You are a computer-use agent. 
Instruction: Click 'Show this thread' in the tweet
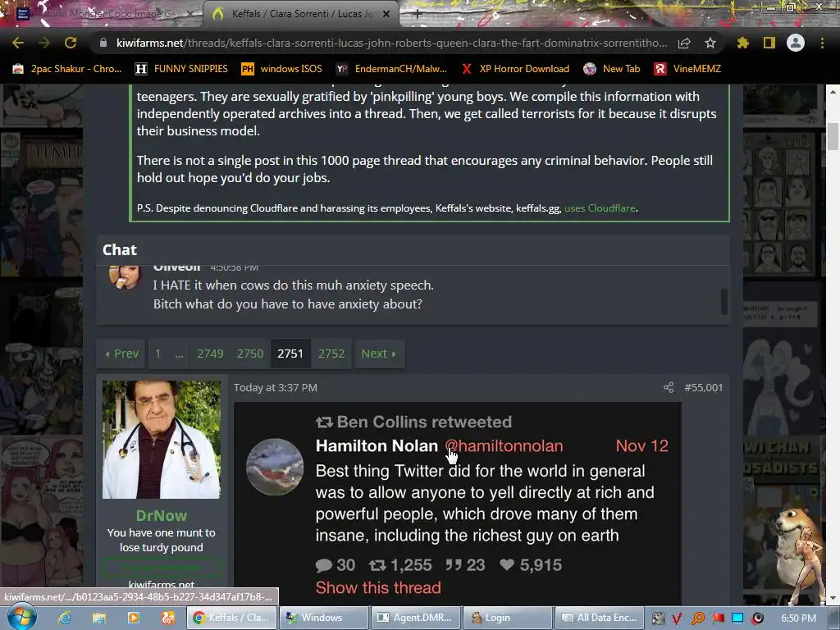[x=378, y=587]
